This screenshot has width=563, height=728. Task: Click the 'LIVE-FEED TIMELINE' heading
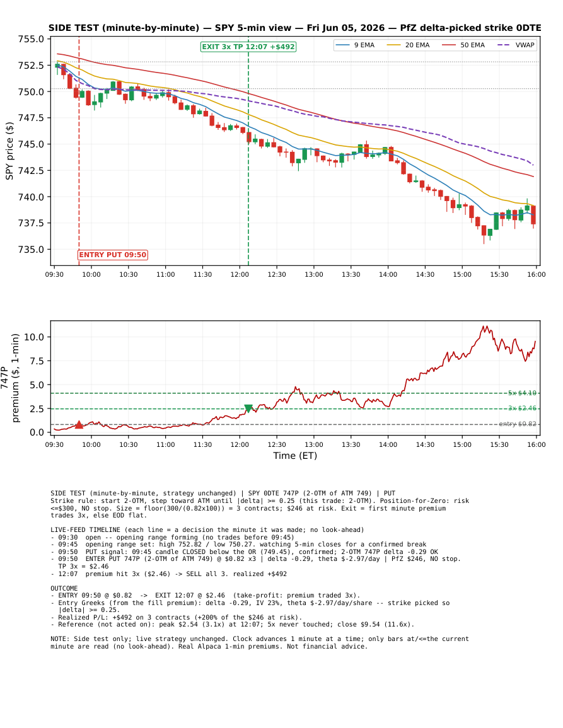207,529
